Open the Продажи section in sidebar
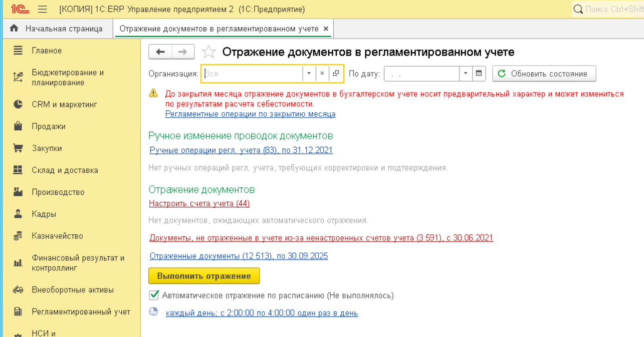The image size is (644, 337). pyautogui.click(x=49, y=127)
